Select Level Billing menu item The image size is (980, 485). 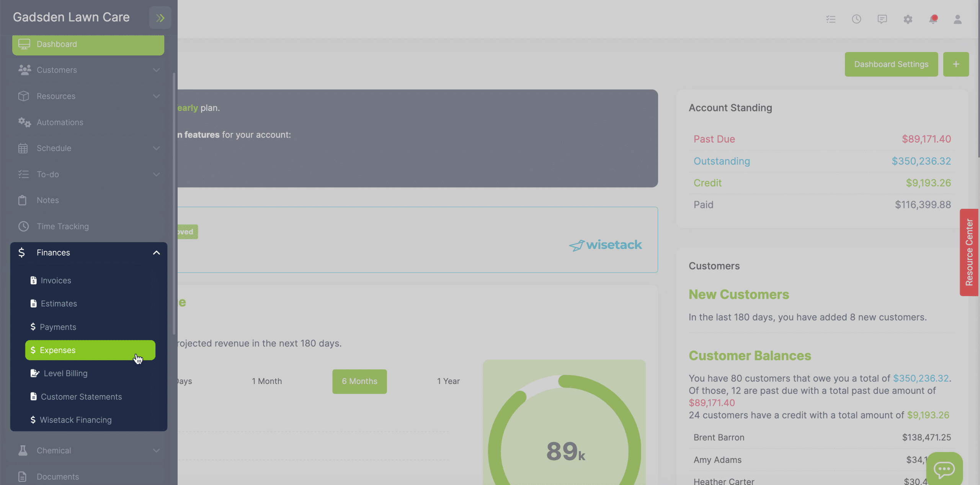pos(90,373)
